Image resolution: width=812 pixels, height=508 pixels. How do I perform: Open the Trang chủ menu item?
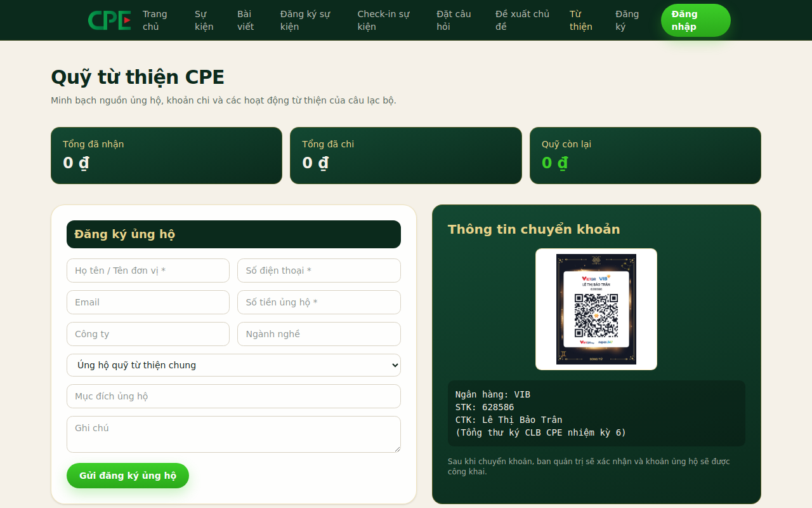click(x=155, y=20)
